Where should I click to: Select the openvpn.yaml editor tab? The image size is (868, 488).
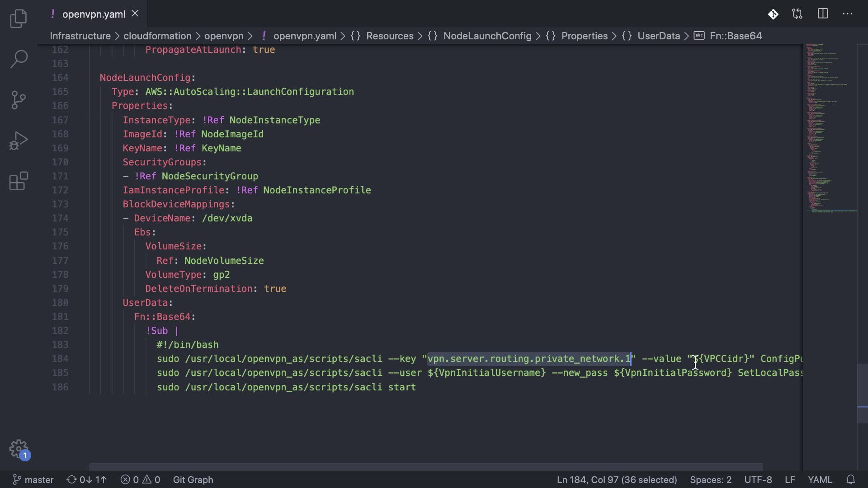(94, 14)
